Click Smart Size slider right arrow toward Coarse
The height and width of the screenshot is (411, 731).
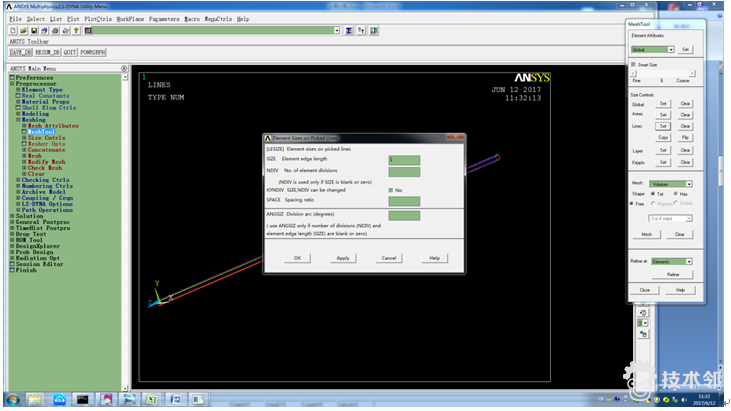click(x=692, y=74)
